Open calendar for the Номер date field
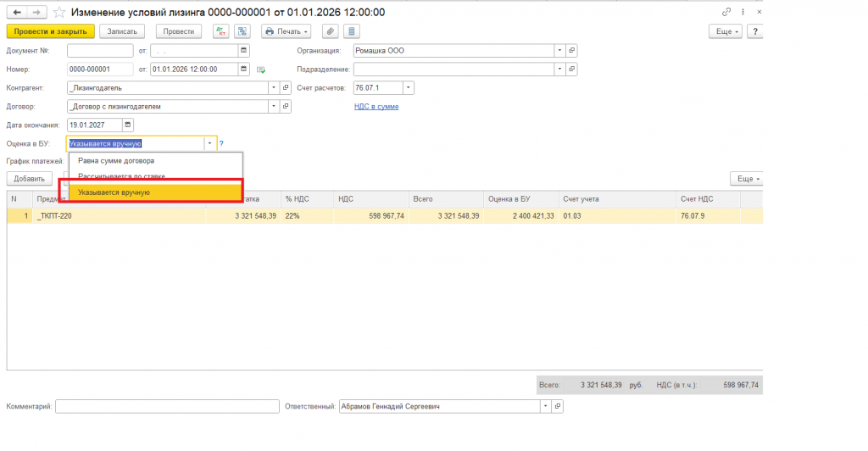The width and height of the screenshot is (868, 451). point(243,70)
